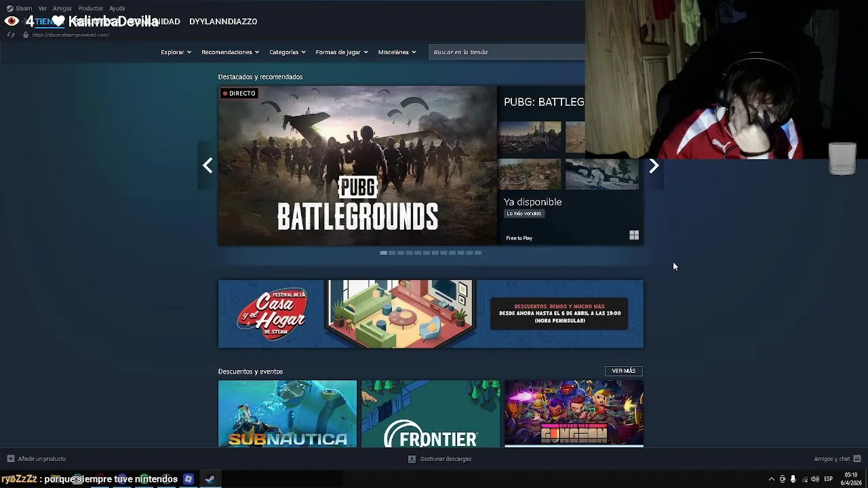Image resolution: width=868 pixels, height=488 pixels.
Task: Click the Roblox icon in the taskbar
Action: [x=189, y=479]
